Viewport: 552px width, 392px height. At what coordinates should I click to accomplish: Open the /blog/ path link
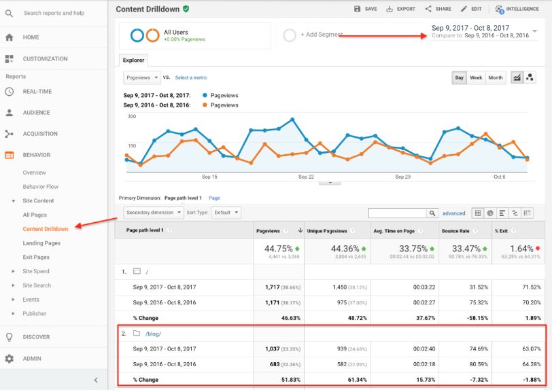(x=153, y=334)
